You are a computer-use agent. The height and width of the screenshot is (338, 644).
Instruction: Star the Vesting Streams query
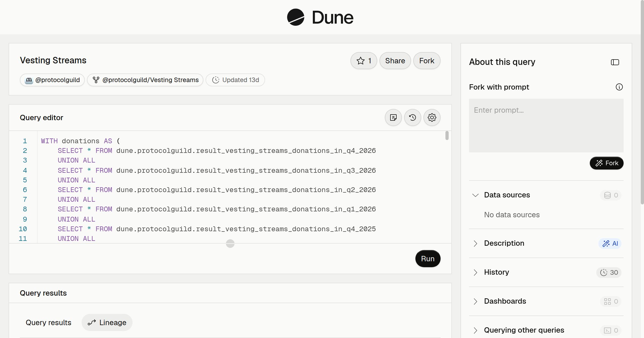pyautogui.click(x=364, y=61)
